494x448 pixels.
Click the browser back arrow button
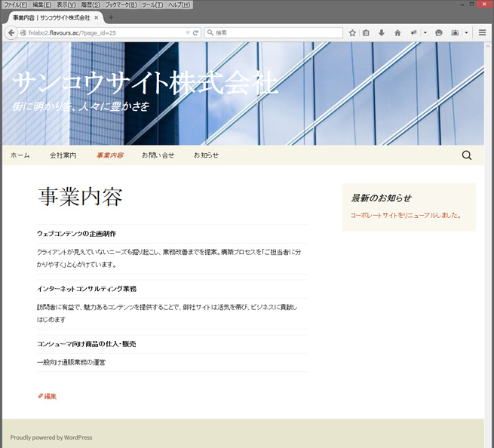(x=11, y=33)
